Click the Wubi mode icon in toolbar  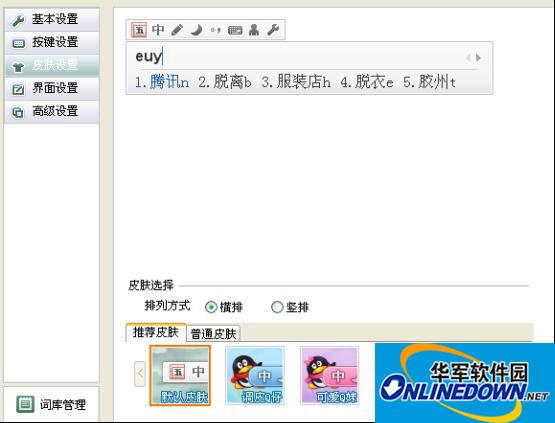(x=139, y=30)
